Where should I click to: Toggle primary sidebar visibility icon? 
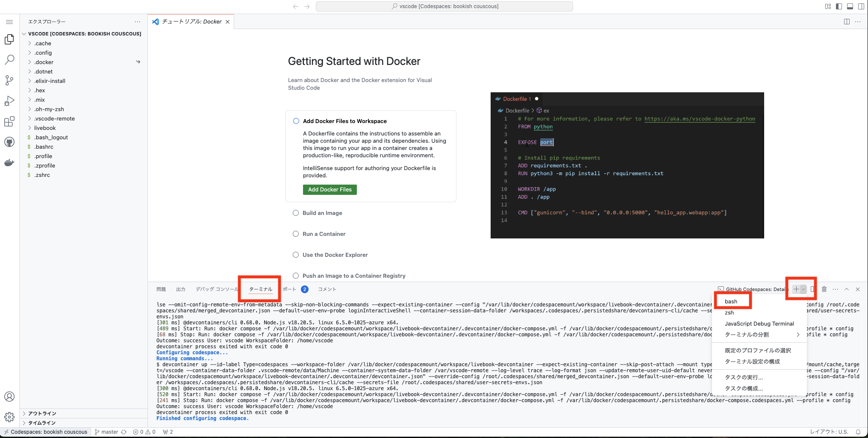(839, 6)
